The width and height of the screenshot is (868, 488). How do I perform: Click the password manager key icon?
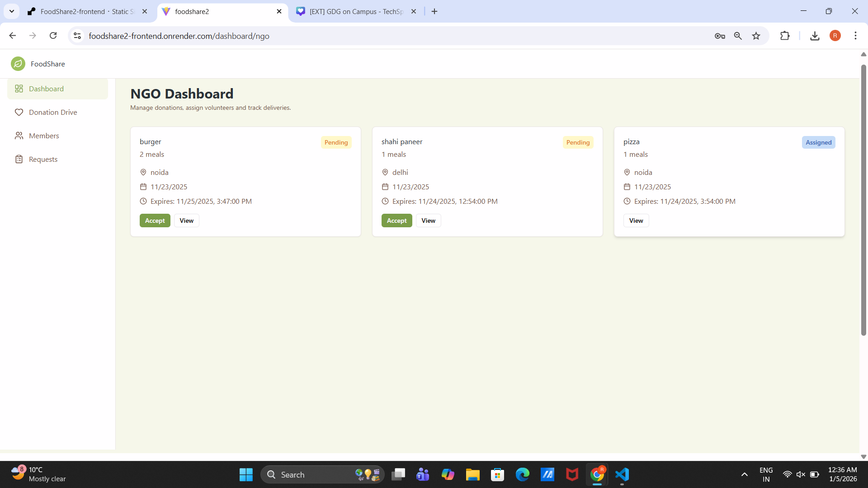tap(720, 36)
